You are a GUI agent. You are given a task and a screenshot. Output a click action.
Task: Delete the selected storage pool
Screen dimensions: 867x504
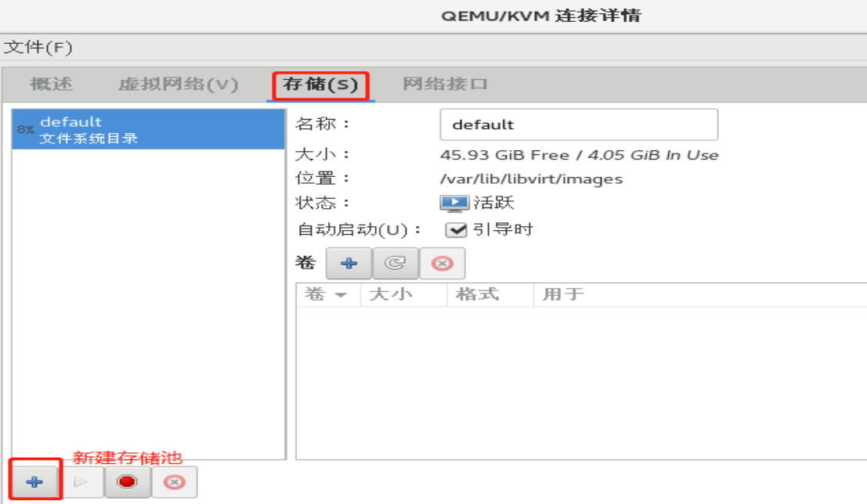tap(174, 482)
